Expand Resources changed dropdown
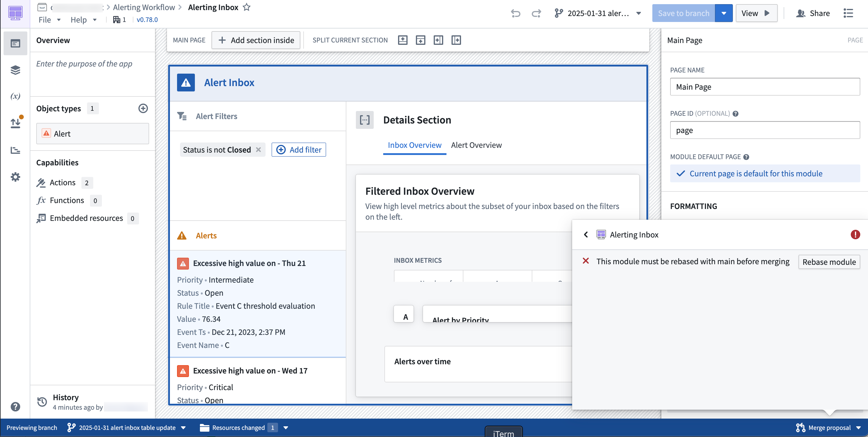The height and width of the screenshot is (437, 868). click(x=286, y=427)
